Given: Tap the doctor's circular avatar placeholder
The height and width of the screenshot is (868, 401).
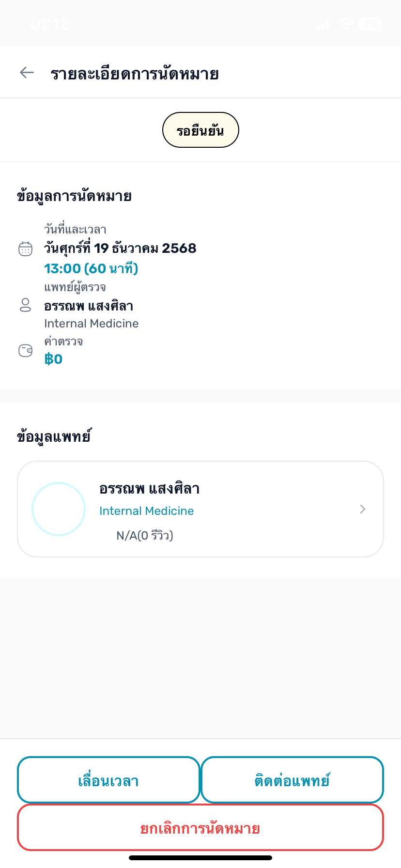Looking at the screenshot, I should point(59,509).
